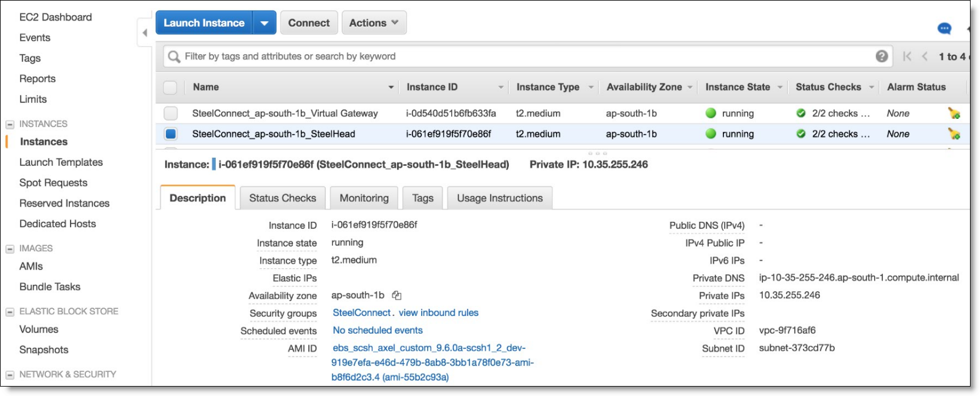
Task: Open Reserved Instances in sidebar
Action: [x=64, y=204]
